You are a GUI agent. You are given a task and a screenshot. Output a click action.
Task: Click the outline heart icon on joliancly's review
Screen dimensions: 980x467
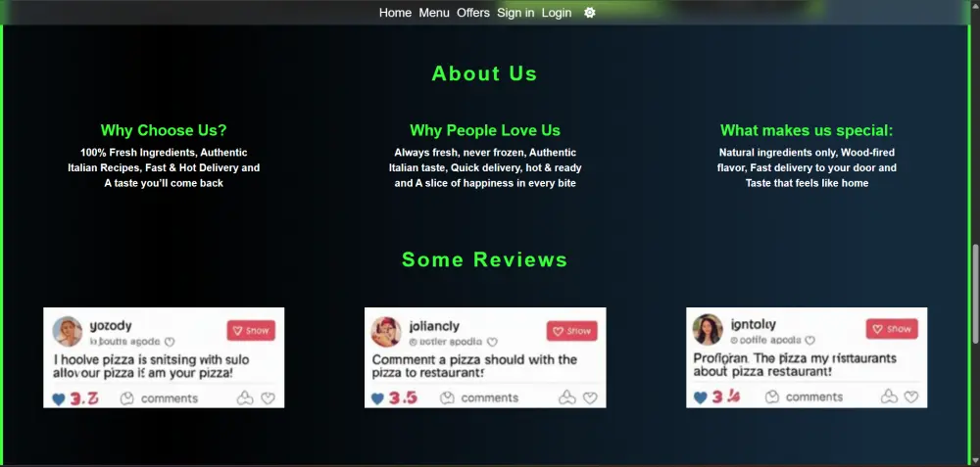[590, 397]
